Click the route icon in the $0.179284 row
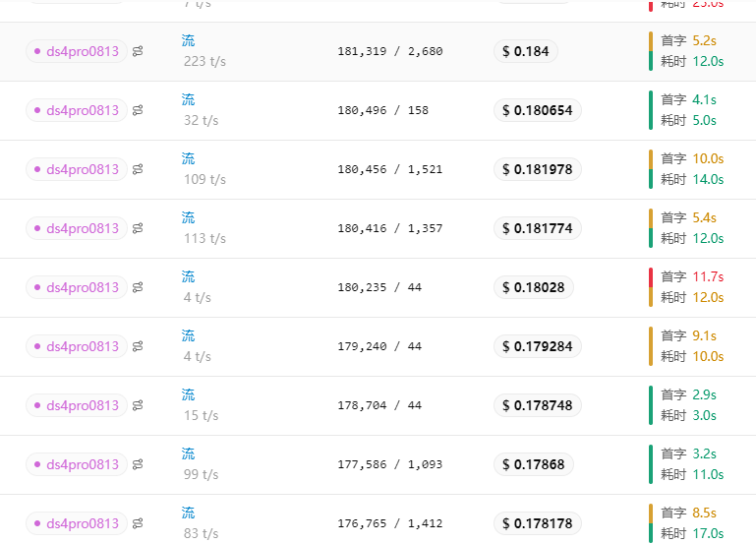The height and width of the screenshot is (544, 756). pos(138,346)
